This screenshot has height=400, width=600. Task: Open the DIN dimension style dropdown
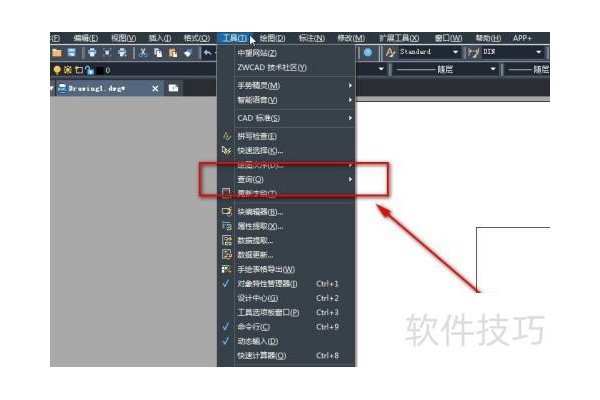[x=539, y=52]
